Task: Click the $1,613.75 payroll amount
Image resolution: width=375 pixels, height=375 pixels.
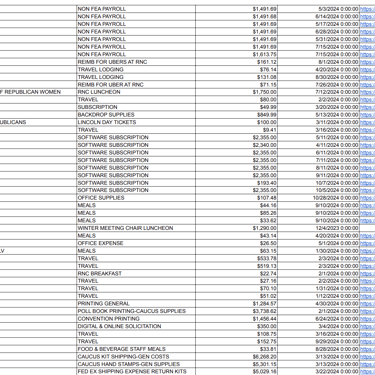Action: 236,54
